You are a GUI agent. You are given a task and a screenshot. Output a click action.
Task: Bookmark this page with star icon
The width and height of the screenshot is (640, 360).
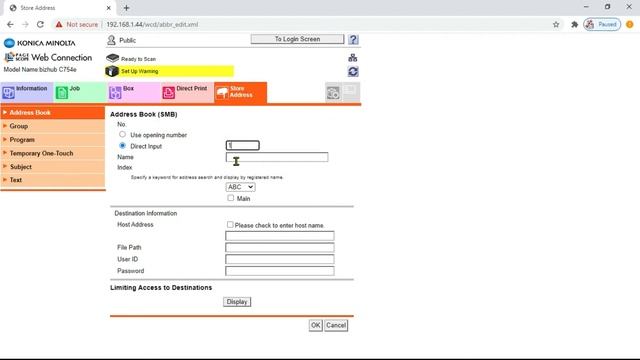tap(556, 24)
